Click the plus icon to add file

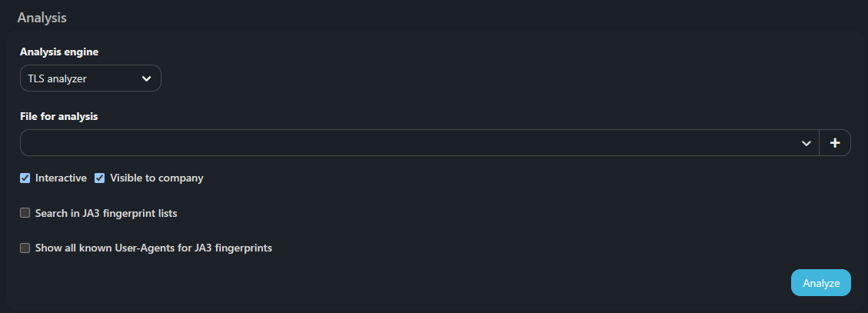coord(835,143)
